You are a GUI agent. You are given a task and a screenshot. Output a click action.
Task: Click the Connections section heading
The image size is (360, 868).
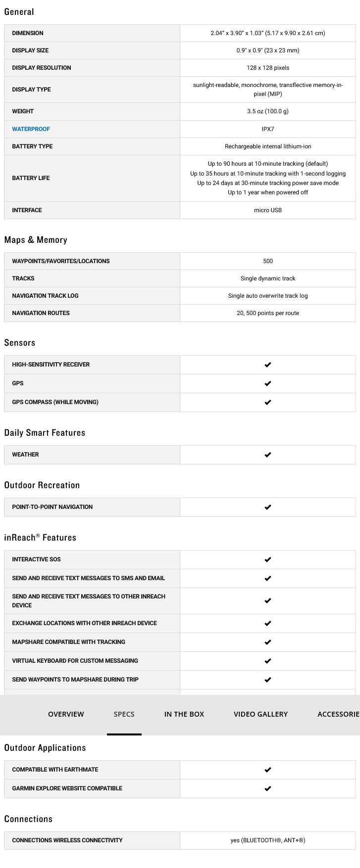tap(28, 819)
